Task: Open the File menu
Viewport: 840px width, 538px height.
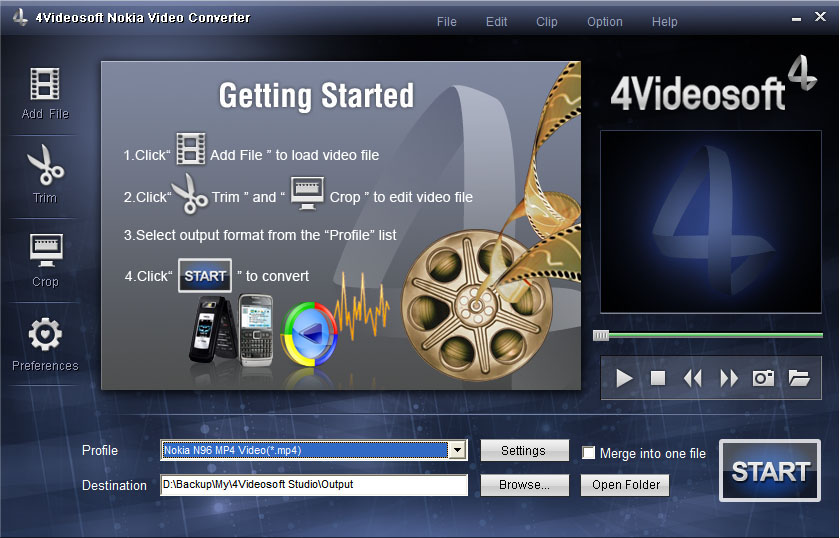Action: (x=447, y=22)
